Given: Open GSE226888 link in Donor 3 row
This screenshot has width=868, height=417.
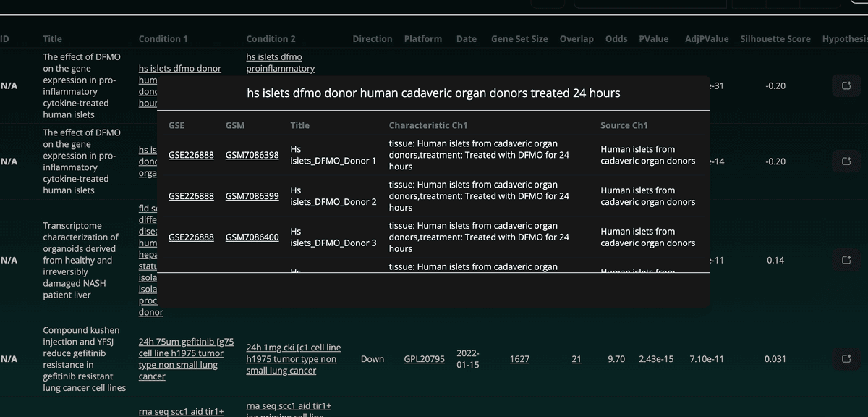Looking at the screenshot, I should 191,237.
